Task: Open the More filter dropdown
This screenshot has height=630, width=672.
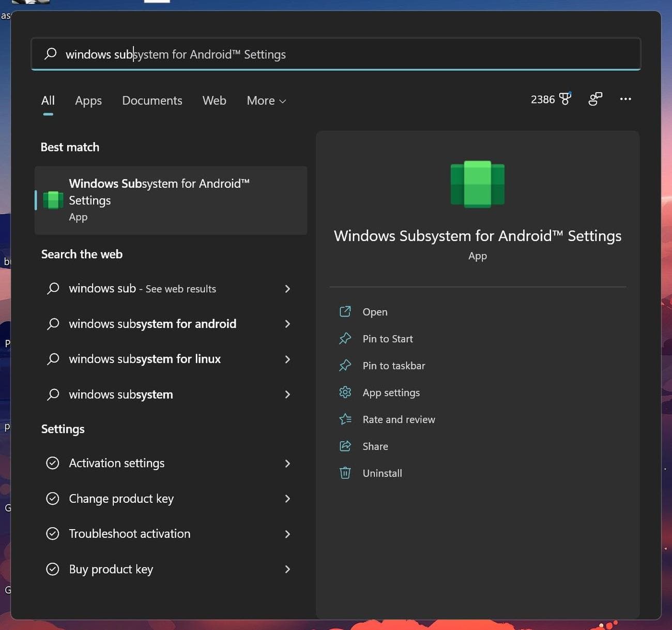Action: [266, 101]
